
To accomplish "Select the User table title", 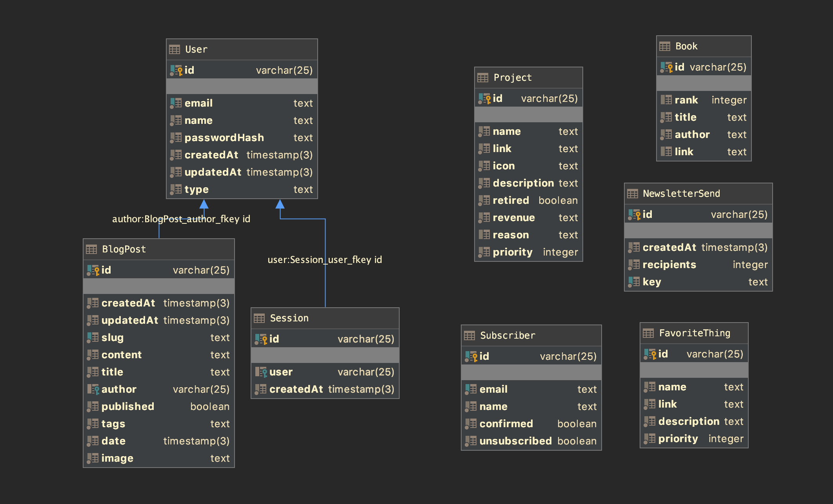I will coord(196,49).
